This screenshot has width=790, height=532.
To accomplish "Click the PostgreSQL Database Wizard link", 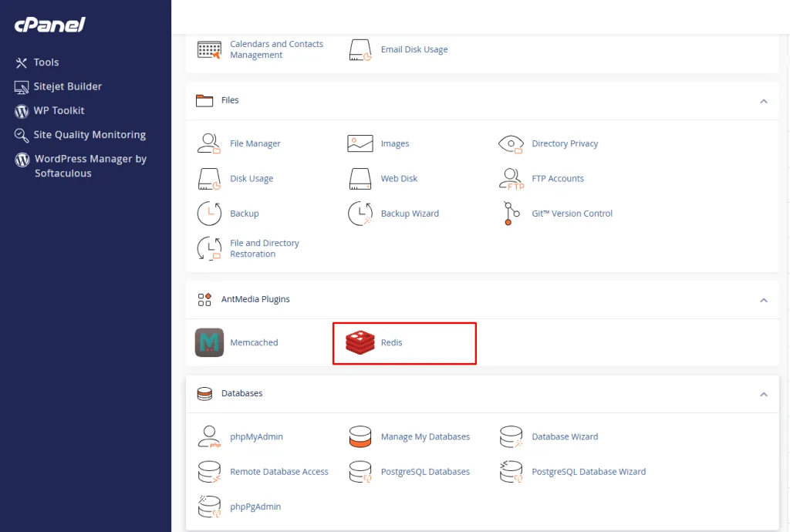I will (588, 472).
